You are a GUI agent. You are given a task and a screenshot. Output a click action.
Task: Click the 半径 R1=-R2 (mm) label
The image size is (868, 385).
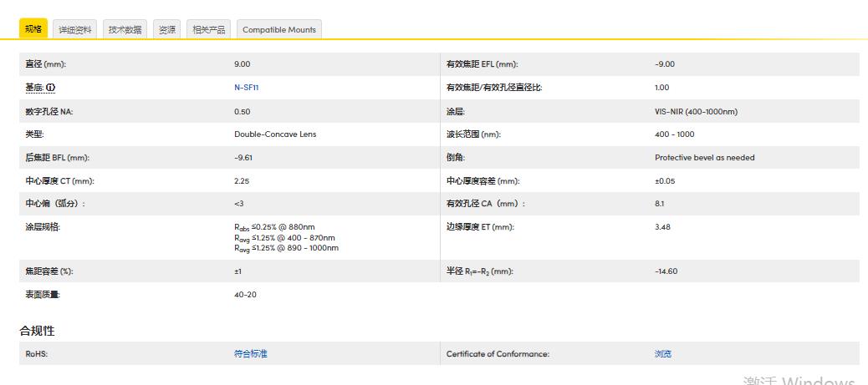click(x=479, y=271)
